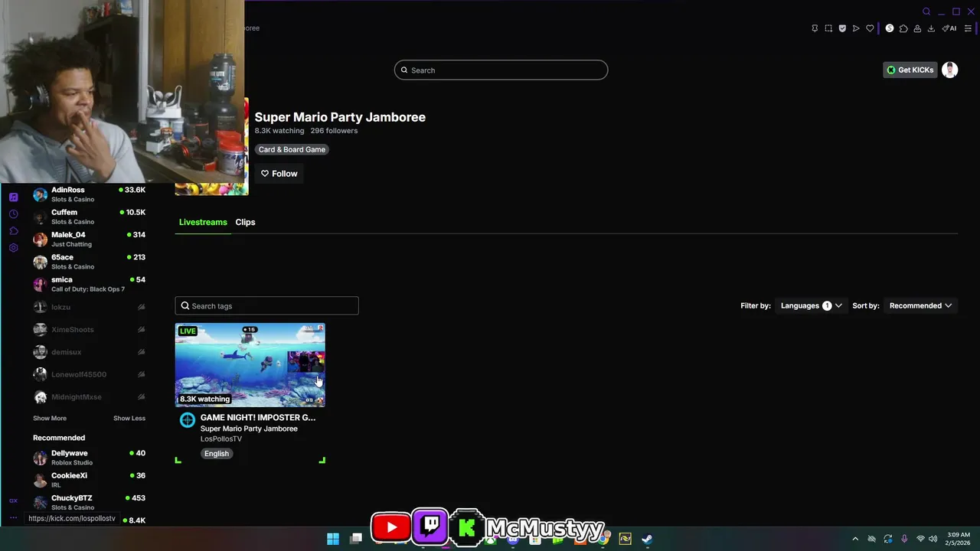Open the round S extension icon
Viewport: 980px width, 551px height.
coord(890,28)
